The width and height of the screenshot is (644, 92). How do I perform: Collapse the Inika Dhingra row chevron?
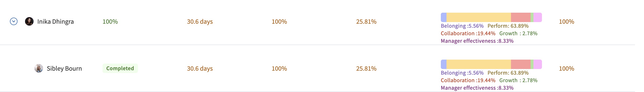[14, 21]
